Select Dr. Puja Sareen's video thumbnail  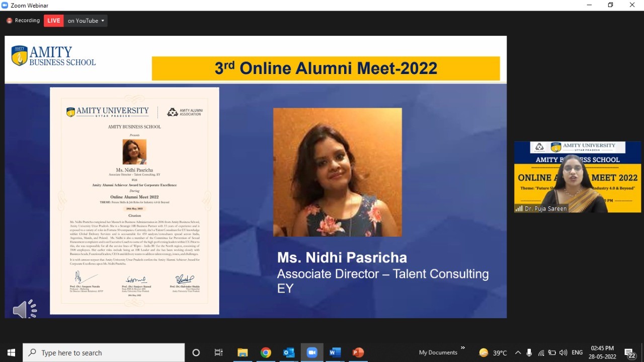coord(578,177)
